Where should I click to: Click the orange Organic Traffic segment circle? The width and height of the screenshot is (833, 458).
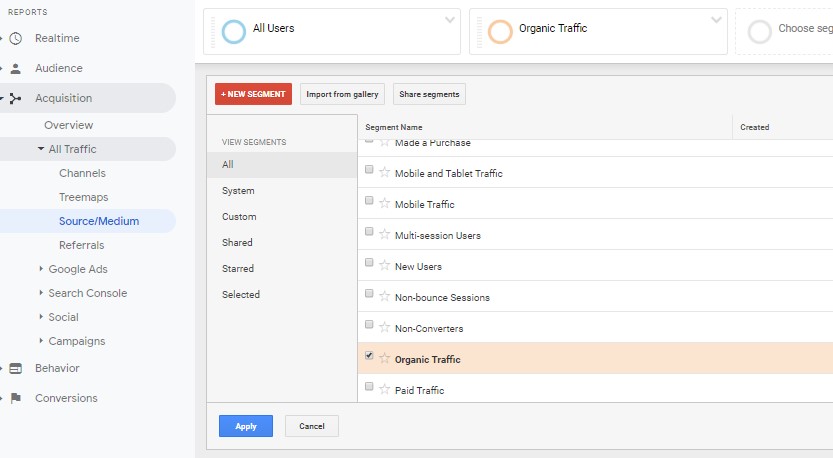pyautogui.click(x=500, y=31)
